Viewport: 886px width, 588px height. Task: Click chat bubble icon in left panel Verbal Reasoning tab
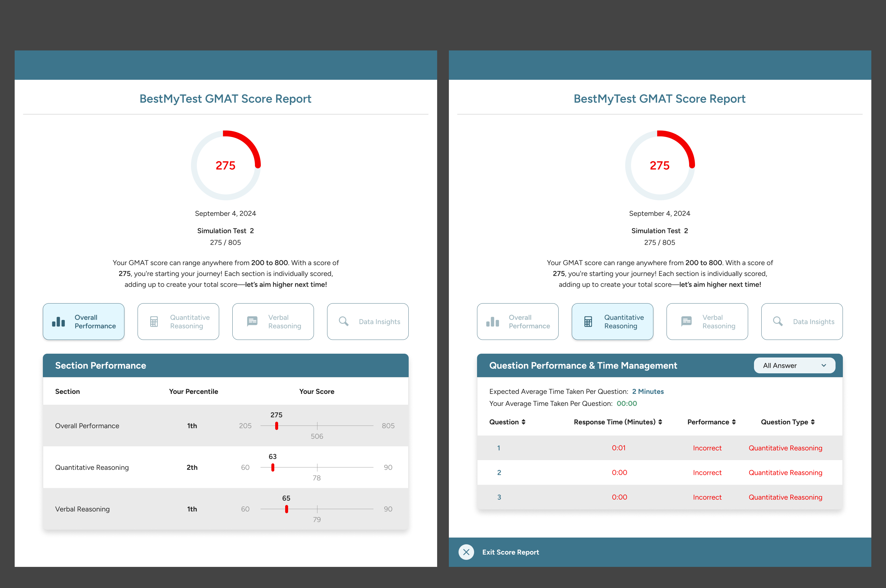point(252,321)
